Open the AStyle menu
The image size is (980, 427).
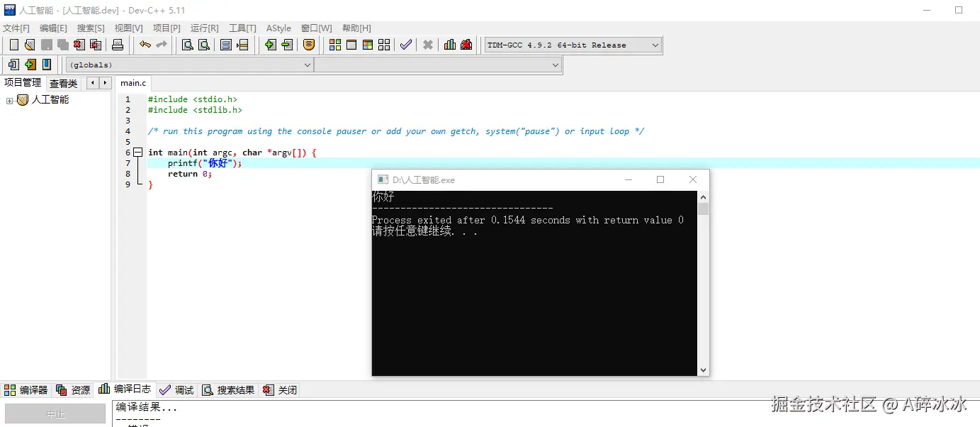[x=278, y=28]
